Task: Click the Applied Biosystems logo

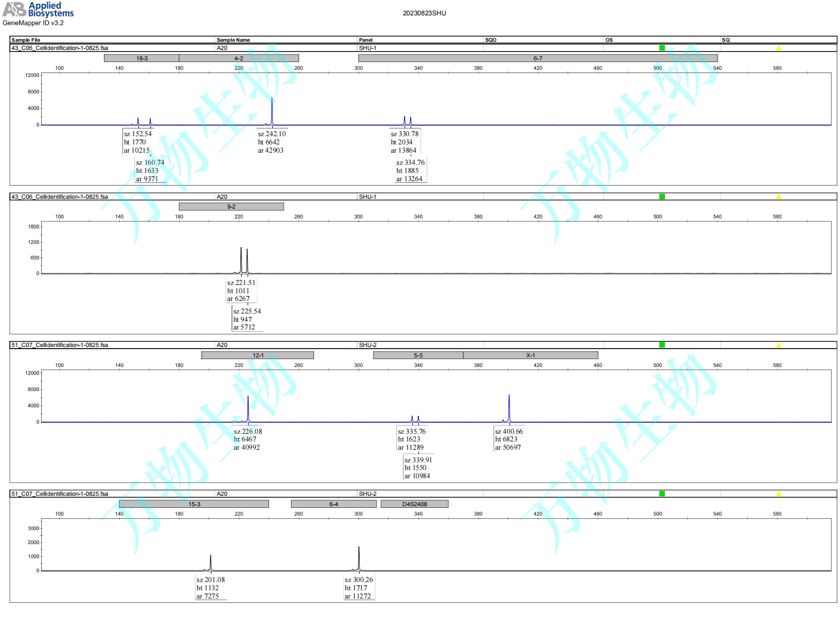Action: pyautogui.click(x=38, y=9)
